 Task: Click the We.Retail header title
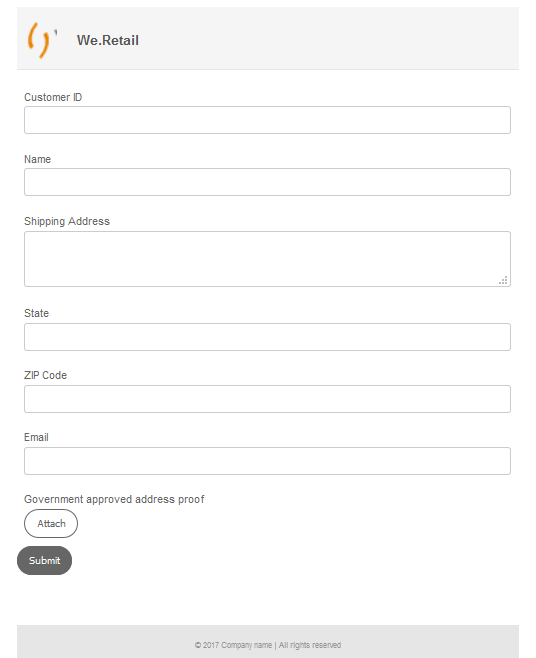click(x=107, y=40)
